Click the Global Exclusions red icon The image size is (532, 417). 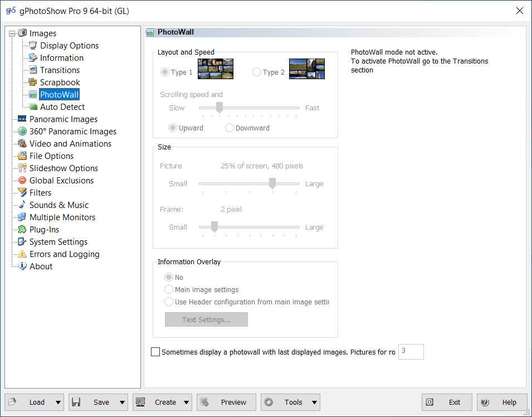(x=22, y=180)
